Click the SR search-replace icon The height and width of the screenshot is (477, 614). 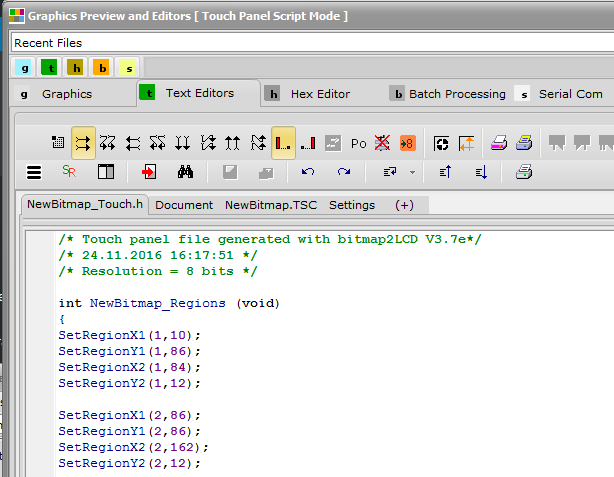pyautogui.click(x=69, y=172)
